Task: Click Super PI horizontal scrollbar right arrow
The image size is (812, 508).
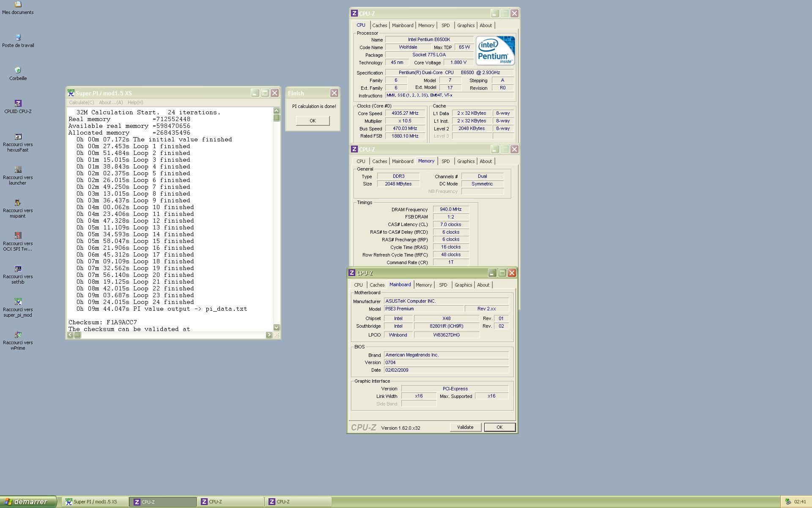Action: coord(269,335)
